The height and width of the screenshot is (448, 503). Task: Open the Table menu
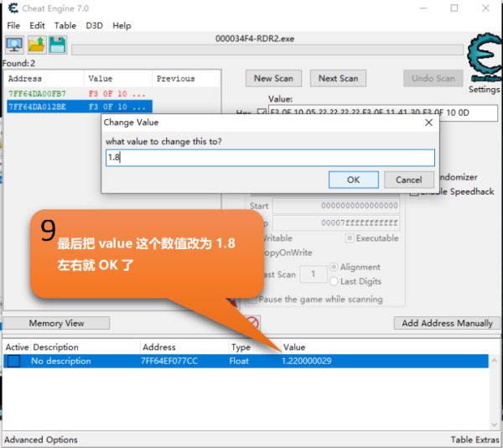(x=65, y=25)
